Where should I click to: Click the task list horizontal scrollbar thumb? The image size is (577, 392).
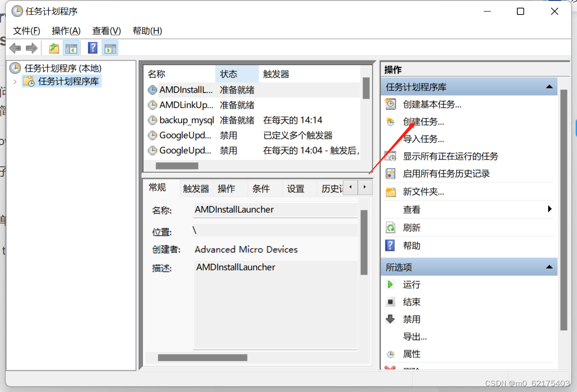[x=177, y=166]
